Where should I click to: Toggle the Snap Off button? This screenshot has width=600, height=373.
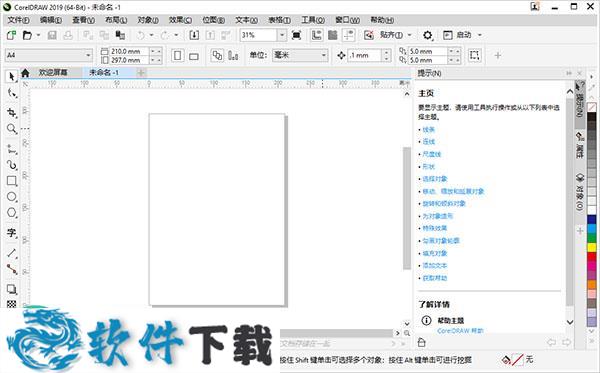click(x=368, y=35)
